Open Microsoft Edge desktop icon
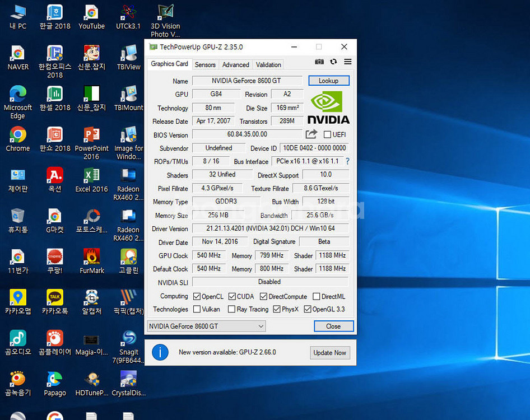This screenshot has width=530, height=420. click(x=18, y=102)
